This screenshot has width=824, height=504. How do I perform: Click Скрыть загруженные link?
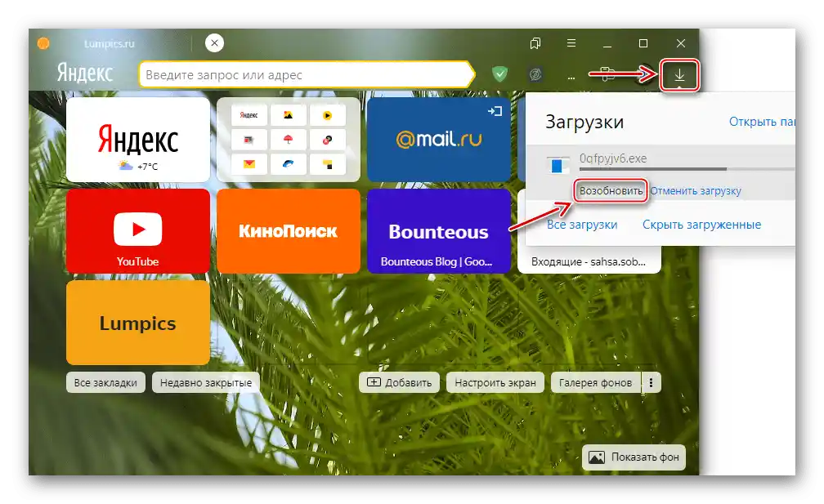[701, 225]
